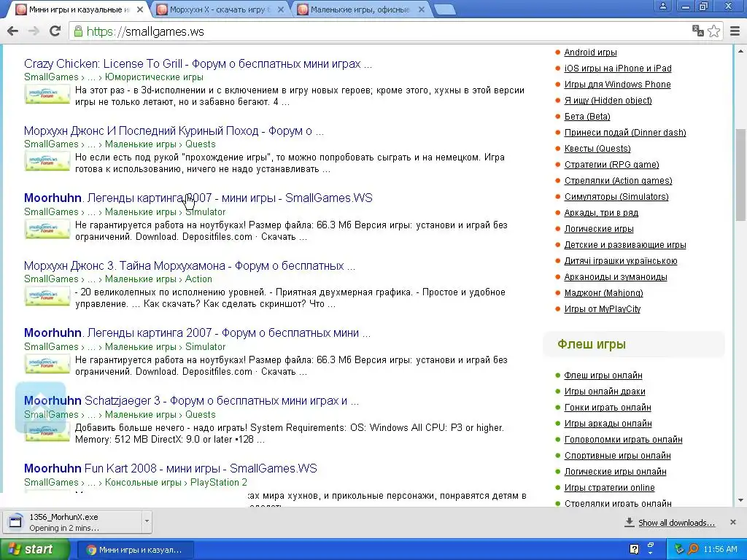Click the download arrow icon beside Show all downloads
The width and height of the screenshot is (747, 560).
630,522
